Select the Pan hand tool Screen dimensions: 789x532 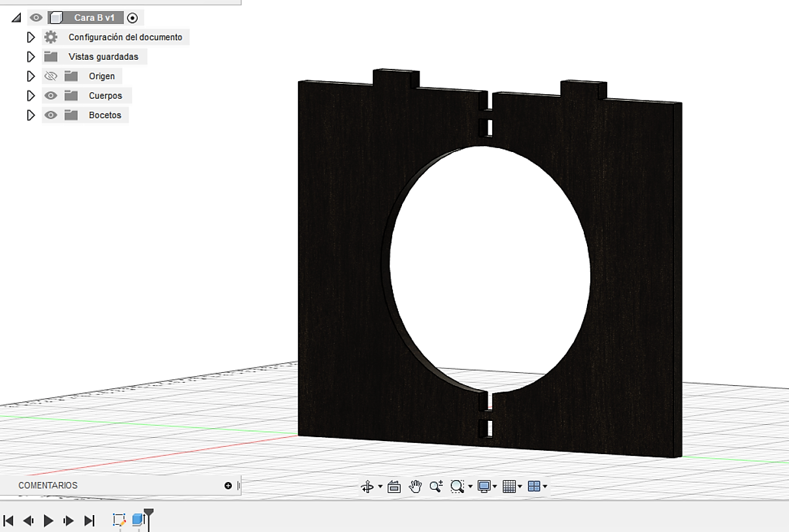point(416,486)
